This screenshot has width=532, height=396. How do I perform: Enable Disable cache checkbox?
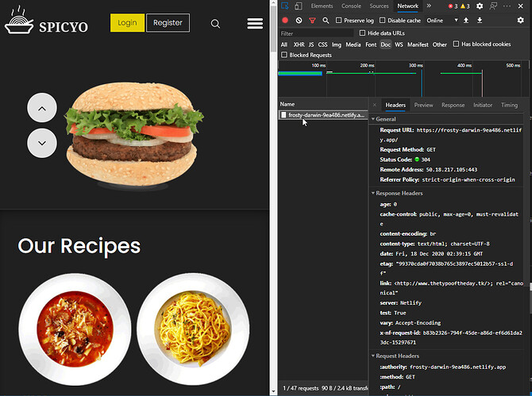(383, 21)
